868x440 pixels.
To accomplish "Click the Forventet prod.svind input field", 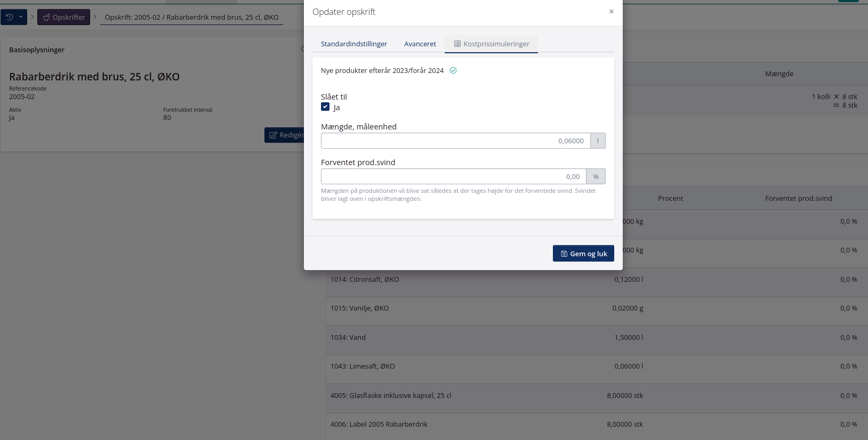I will tap(454, 176).
